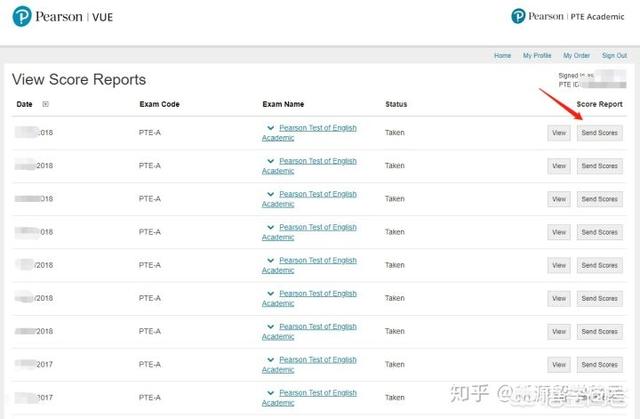Click the View Score Reports page heading
The image size is (640, 419).
79,80
